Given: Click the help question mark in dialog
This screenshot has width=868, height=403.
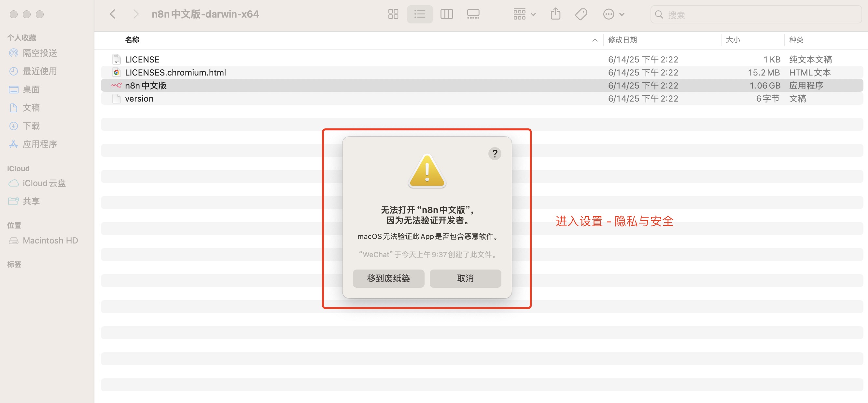Looking at the screenshot, I should point(495,154).
